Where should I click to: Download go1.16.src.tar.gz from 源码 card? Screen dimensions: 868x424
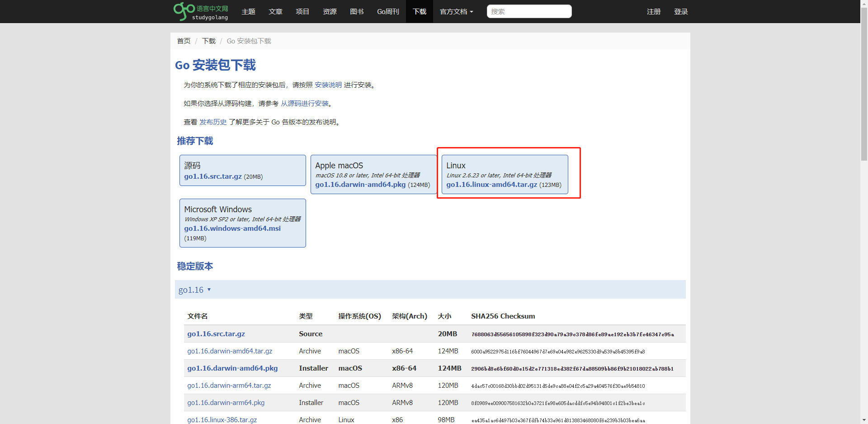tap(213, 176)
